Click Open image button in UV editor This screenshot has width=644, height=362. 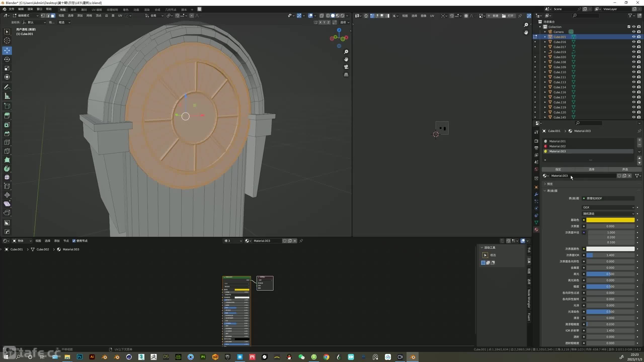point(508,16)
